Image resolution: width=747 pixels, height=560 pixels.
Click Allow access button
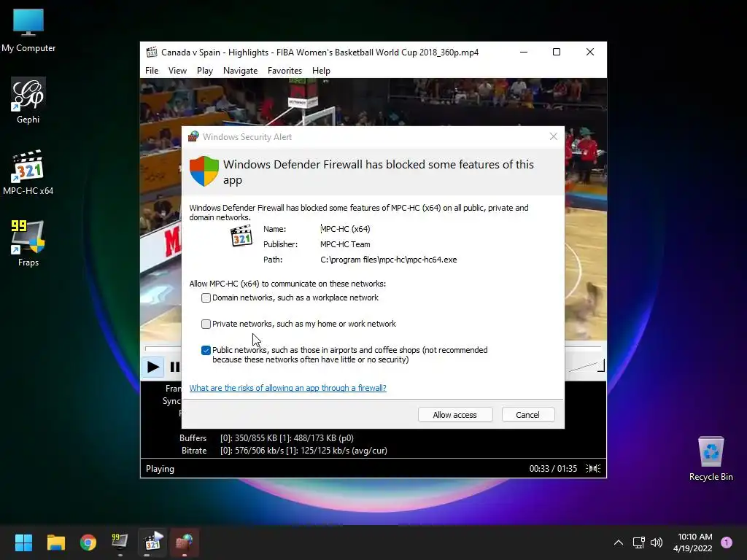pos(455,415)
